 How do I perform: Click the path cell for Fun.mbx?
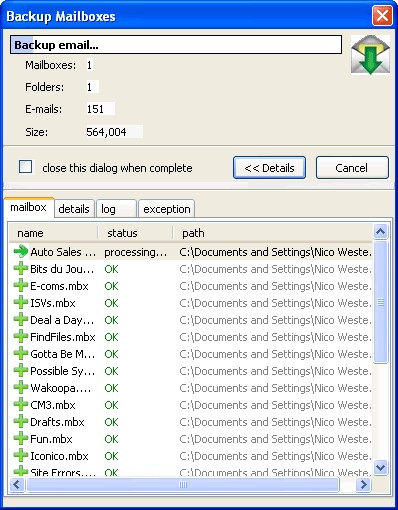(x=275, y=439)
